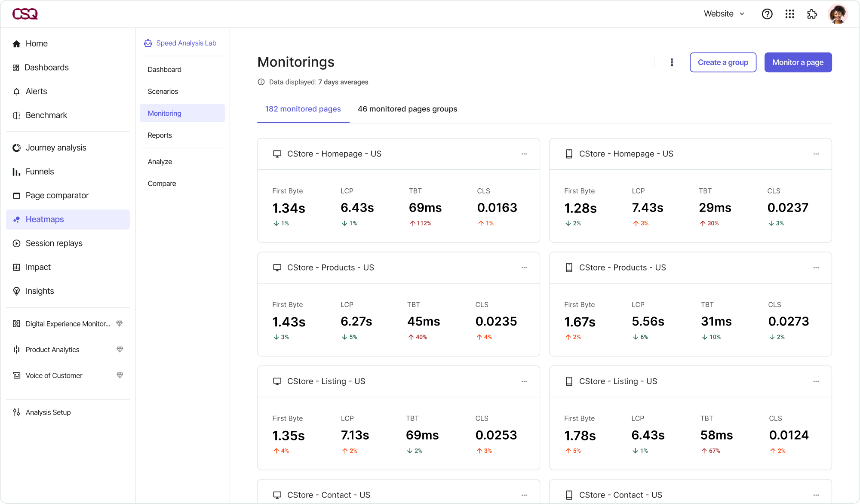Select the Page comparator
This screenshot has height=504, width=860.
(57, 195)
